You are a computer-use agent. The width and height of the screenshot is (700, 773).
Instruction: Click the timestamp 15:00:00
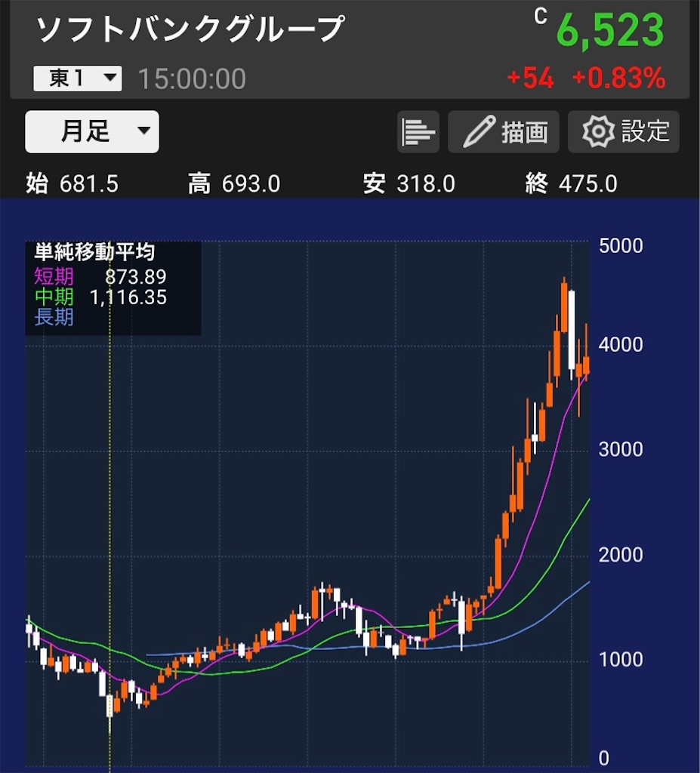(192, 79)
